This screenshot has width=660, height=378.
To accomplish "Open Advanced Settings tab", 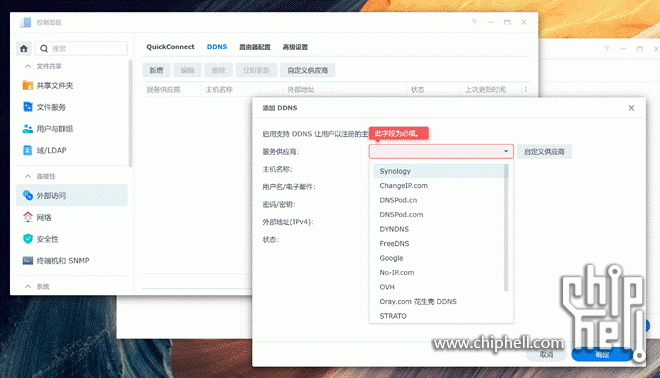I will coord(295,47).
